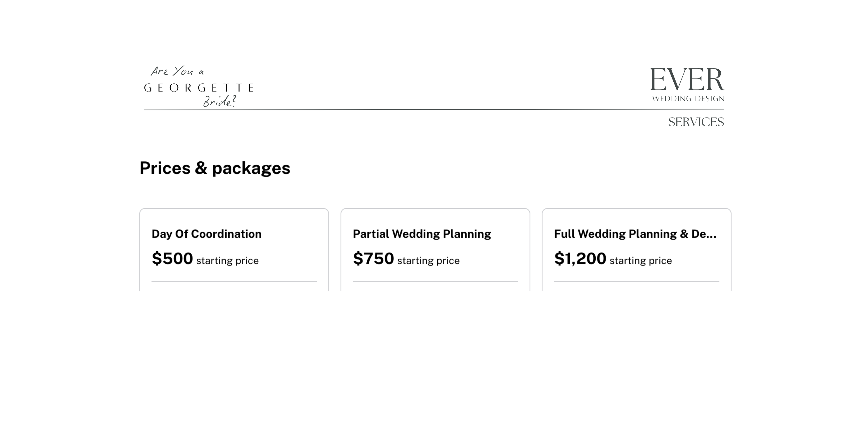Click the 'Bride?' script text
868x434 pixels.
coord(219,101)
